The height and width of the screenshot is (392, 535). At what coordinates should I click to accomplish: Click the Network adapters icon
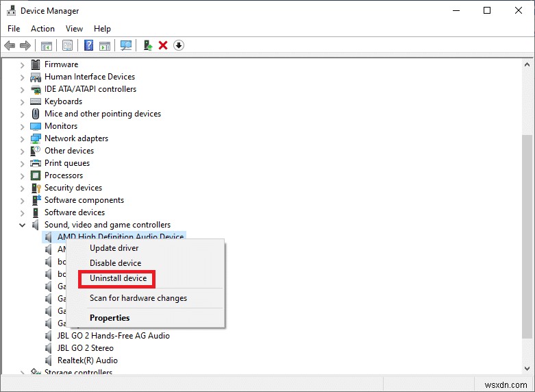click(x=36, y=138)
